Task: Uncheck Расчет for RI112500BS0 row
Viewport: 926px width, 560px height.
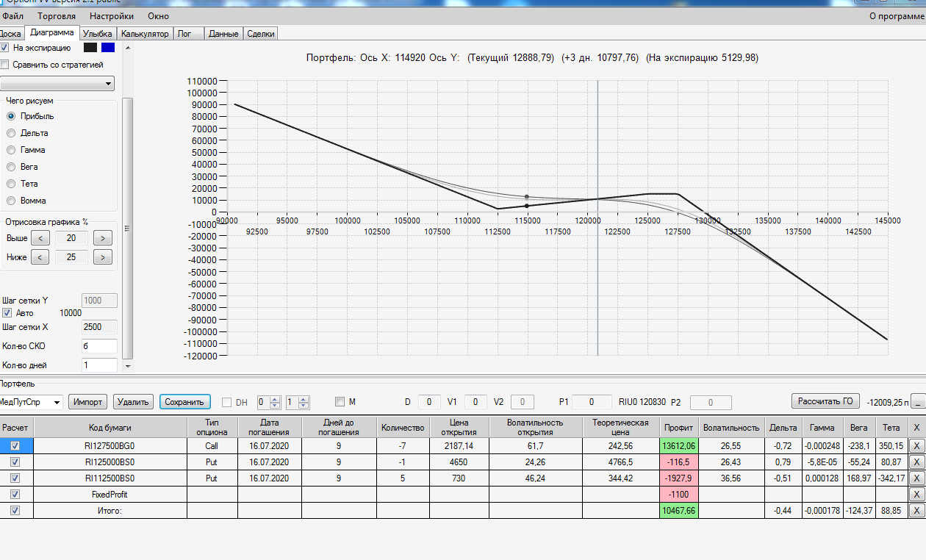Action: tap(15, 478)
